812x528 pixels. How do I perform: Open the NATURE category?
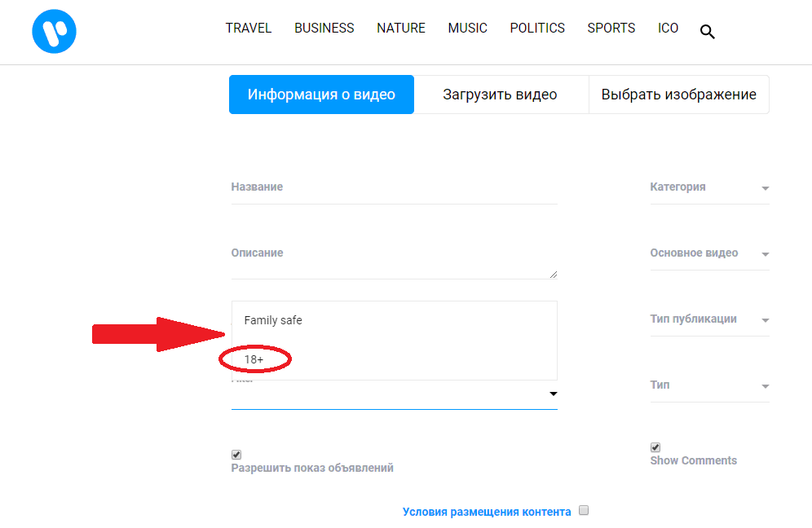click(x=401, y=28)
